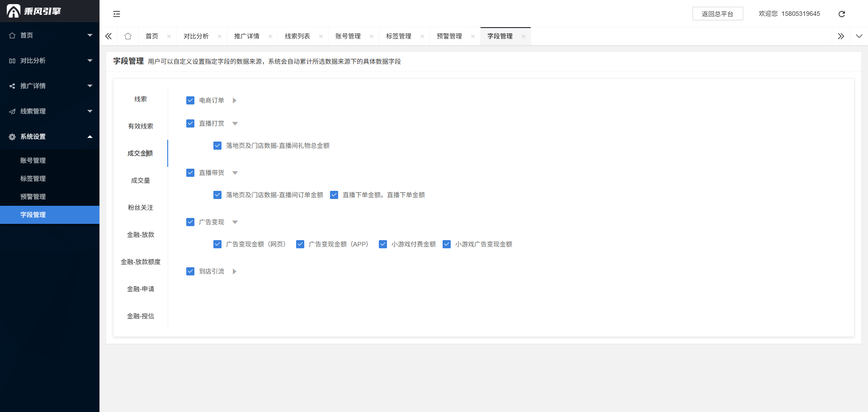The height and width of the screenshot is (412, 868).
Task: Switch to the 线索列表 tab
Action: (x=297, y=36)
